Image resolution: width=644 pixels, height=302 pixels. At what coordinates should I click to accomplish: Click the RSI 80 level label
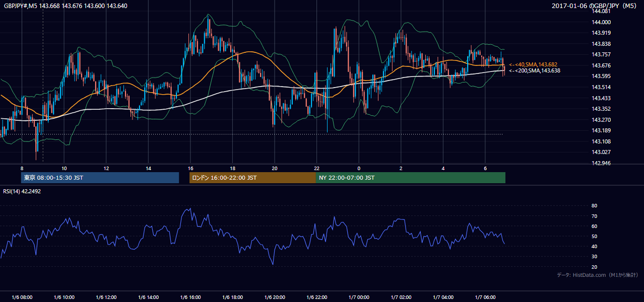pyautogui.click(x=594, y=206)
